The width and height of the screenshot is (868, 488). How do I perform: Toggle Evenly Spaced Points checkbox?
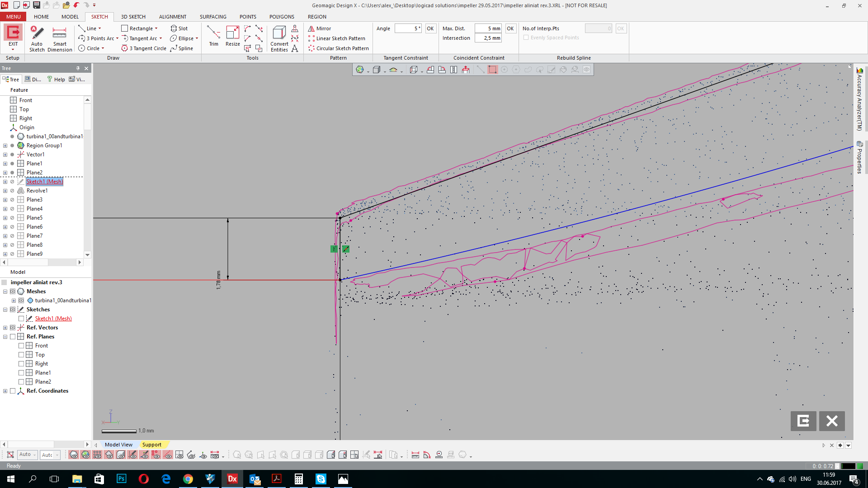(x=526, y=38)
